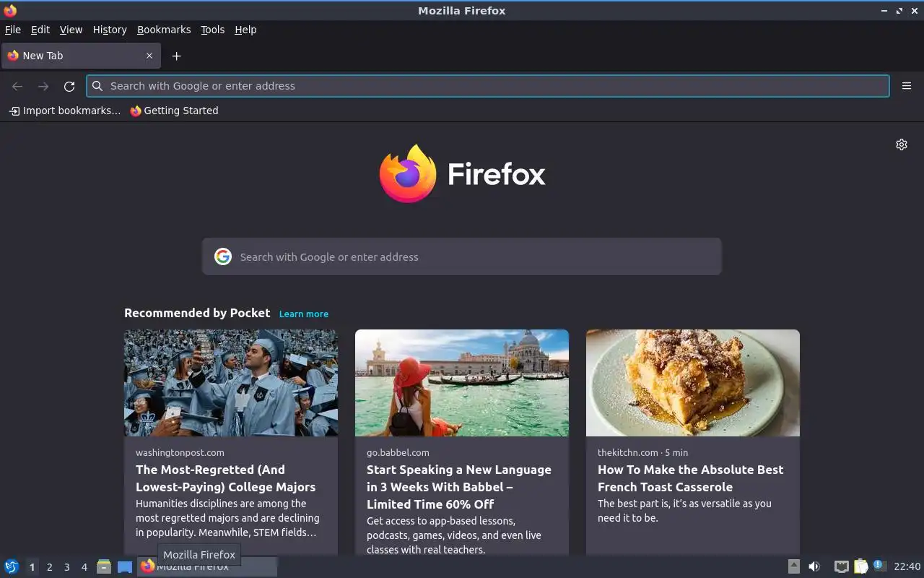Open Start Speaking a New Language article
The height and width of the screenshot is (578, 924).
tap(458, 487)
